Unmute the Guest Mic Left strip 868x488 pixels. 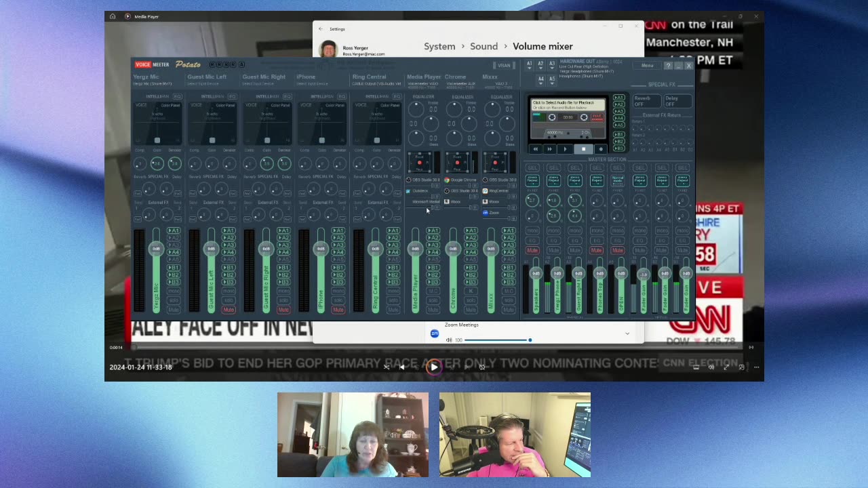(229, 310)
